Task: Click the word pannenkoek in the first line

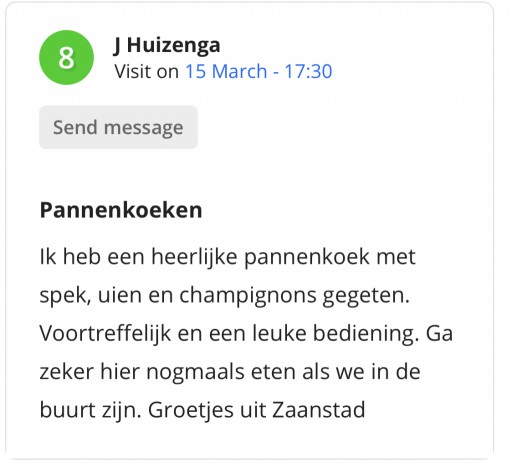Action: click(307, 257)
